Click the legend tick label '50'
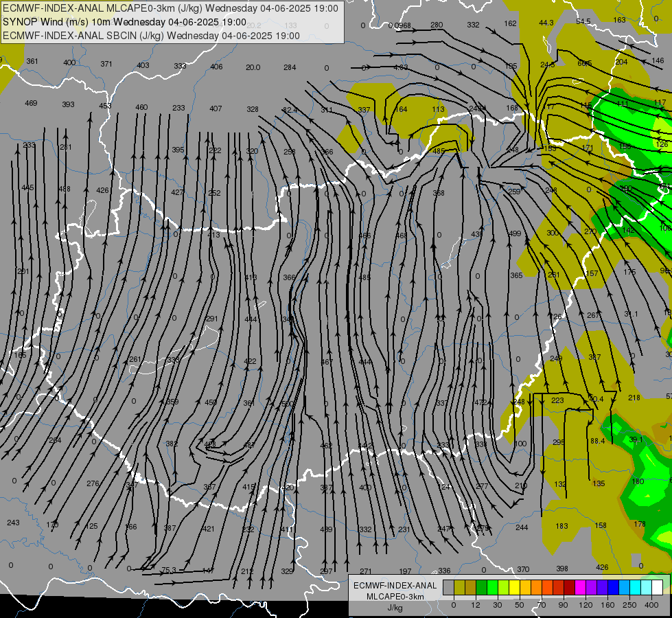Screen dimensions: 672x618 pyautogui.click(x=520, y=605)
